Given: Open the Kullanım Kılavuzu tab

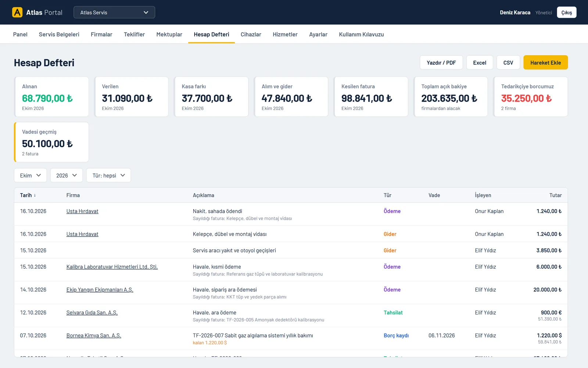Looking at the screenshot, I should pos(361,34).
